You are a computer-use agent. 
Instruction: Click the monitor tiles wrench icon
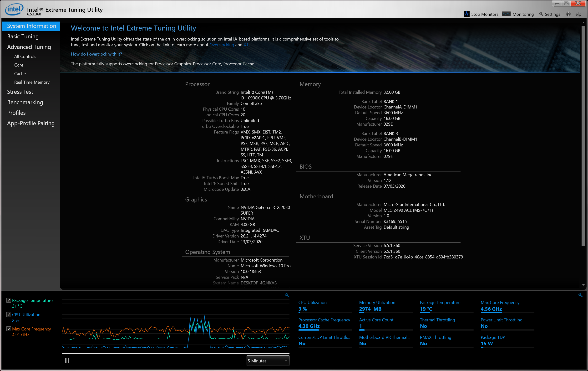[580, 295]
